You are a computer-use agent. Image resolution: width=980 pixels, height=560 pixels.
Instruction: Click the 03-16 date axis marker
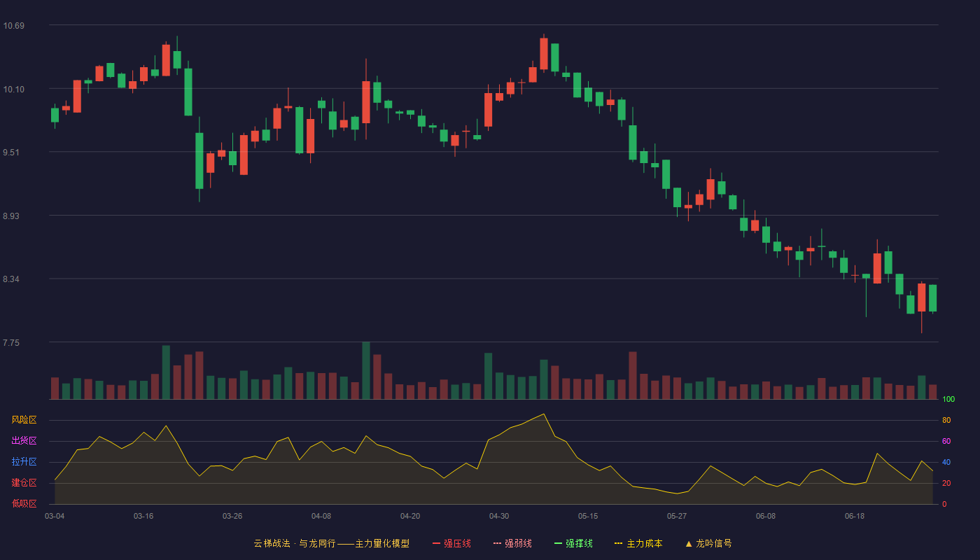[x=143, y=516]
